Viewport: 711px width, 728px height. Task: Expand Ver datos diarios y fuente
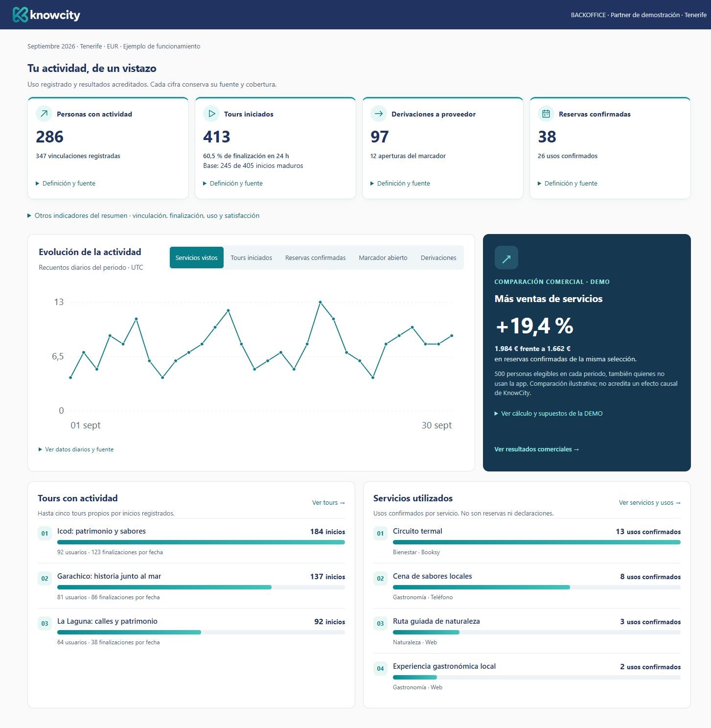tap(76, 449)
